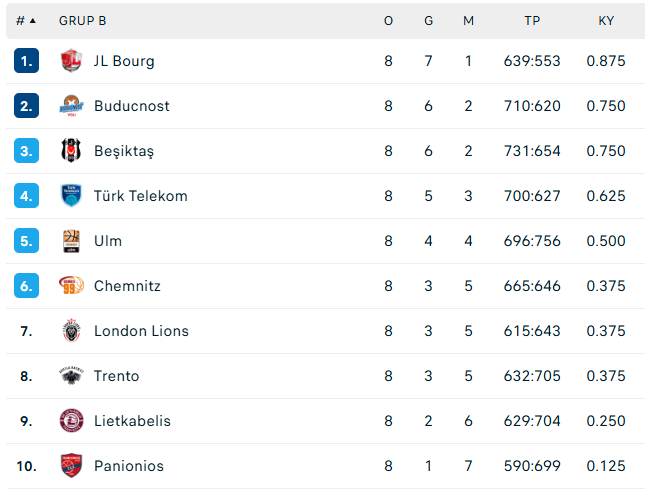Image resolution: width=645 pixels, height=491 pixels.
Task: Click the JL Bourg team logo
Action: pos(71,61)
